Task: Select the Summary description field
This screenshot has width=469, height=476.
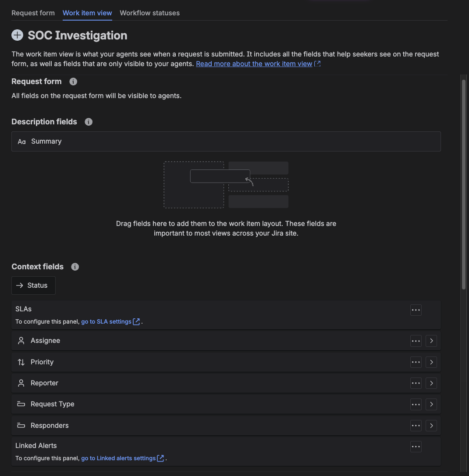Action: coord(226,141)
